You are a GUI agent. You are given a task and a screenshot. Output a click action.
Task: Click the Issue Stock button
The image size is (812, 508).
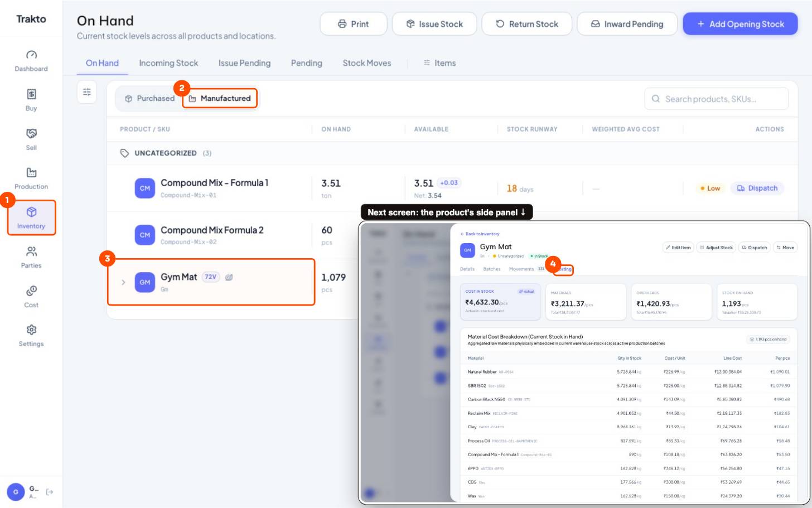434,24
